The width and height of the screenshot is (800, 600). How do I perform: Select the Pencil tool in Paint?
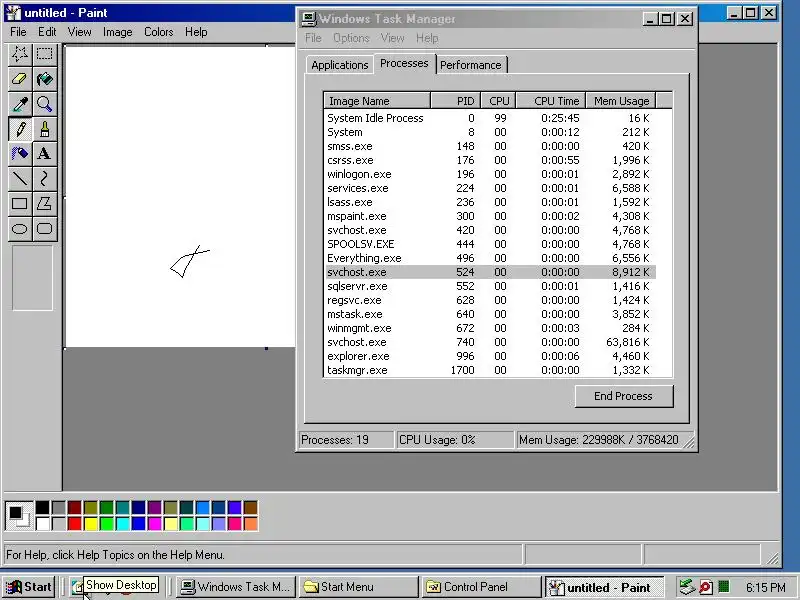click(20, 129)
